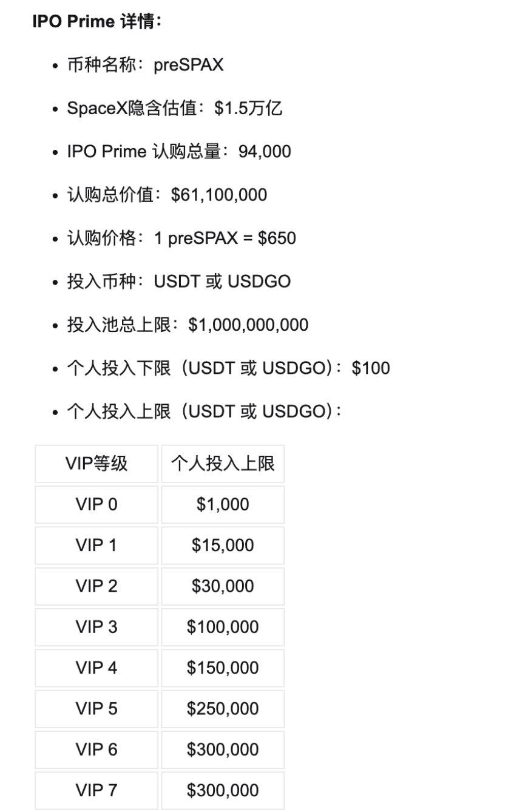Viewport: 511px width, 812px height.
Task: Select the VIP 0 table cell
Action: (96, 504)
